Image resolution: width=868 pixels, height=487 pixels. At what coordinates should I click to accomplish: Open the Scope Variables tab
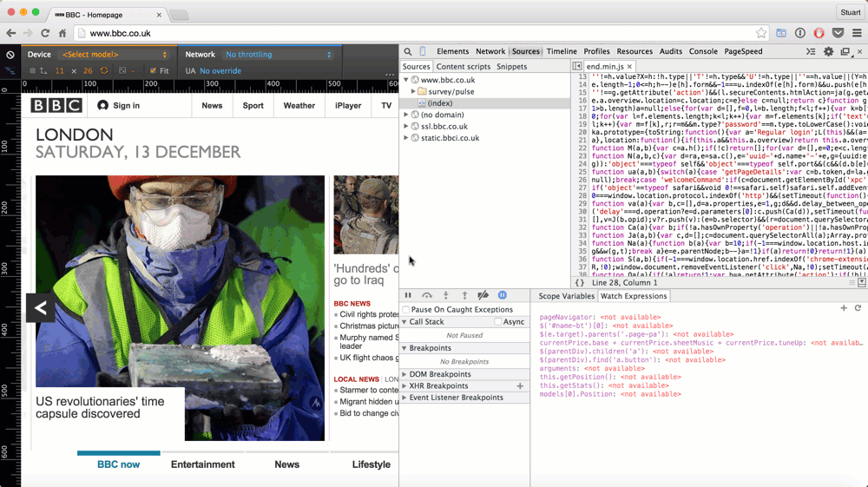(x=566, y=296)
